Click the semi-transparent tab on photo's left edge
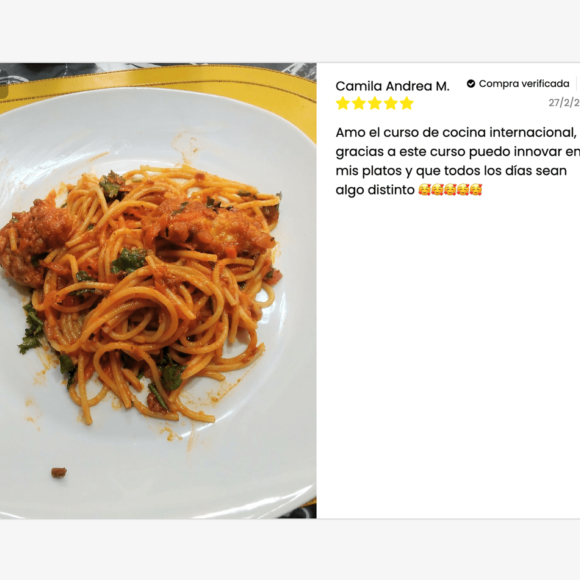 (4, 92)
